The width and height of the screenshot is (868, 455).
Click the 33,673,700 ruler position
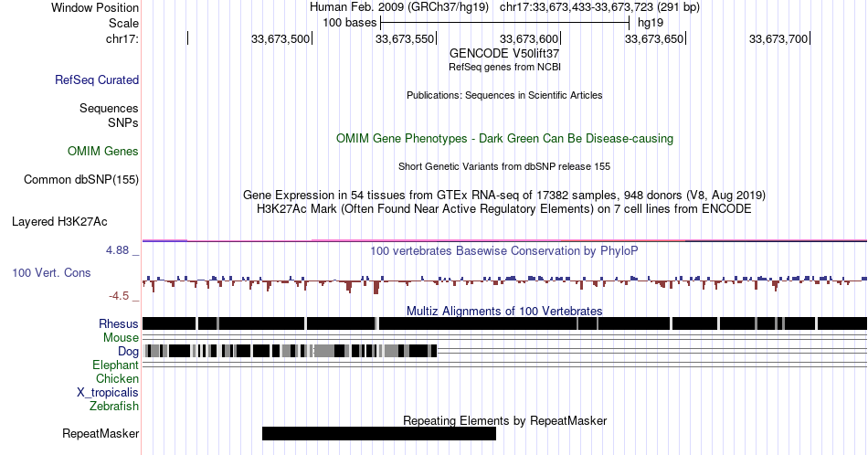click(778, 38)
